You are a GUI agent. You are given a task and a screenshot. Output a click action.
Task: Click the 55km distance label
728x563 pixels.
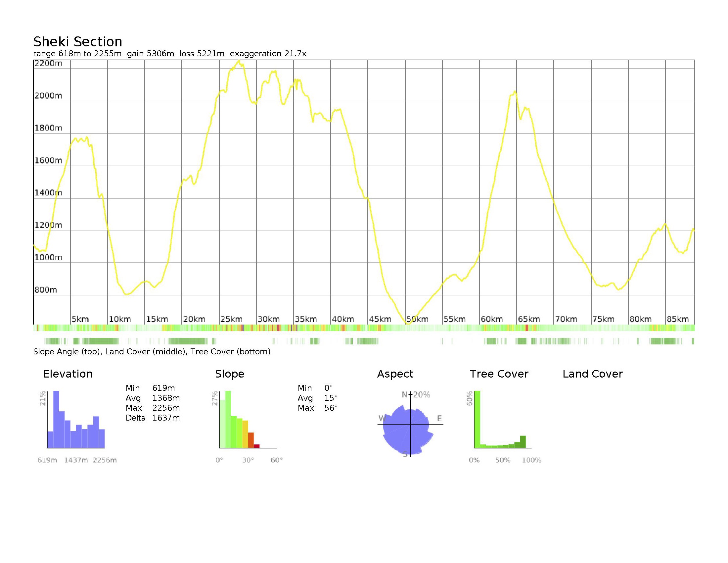455,319
